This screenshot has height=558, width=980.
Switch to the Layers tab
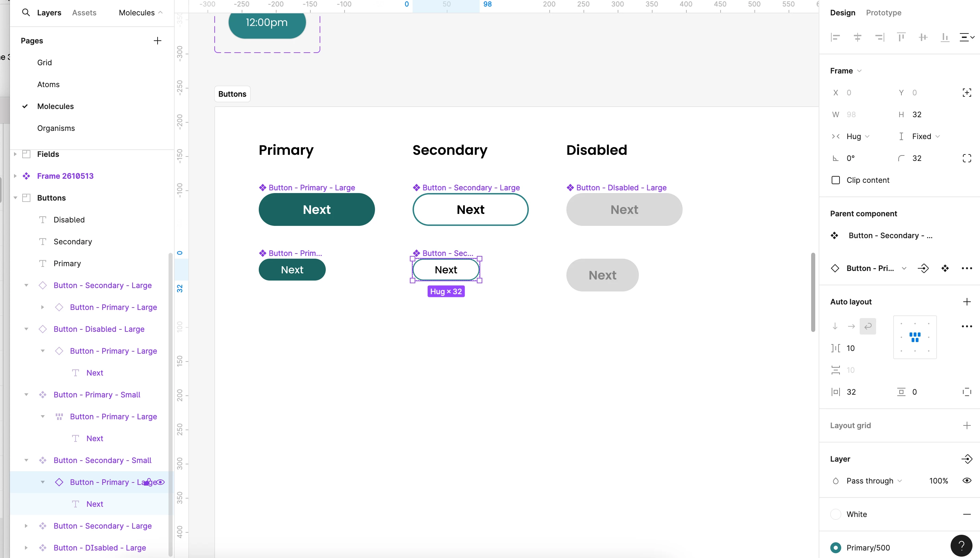49,13
